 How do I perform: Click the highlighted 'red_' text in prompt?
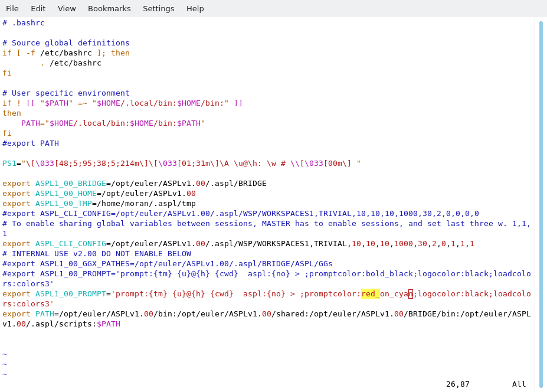click(370, 294)
